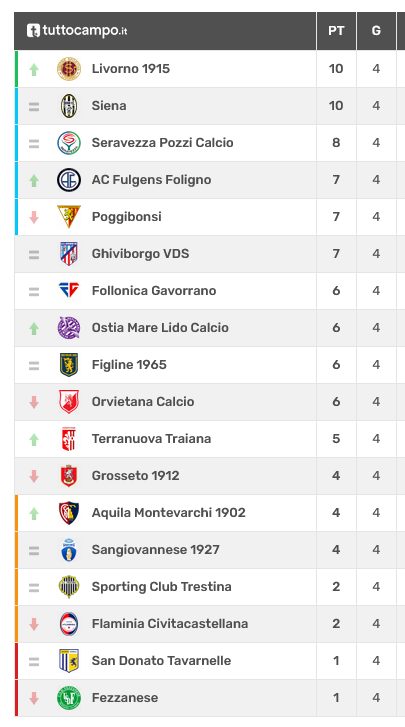
Task: Click red down arrow beside Grosseto 1912
Action: point(34,476)
